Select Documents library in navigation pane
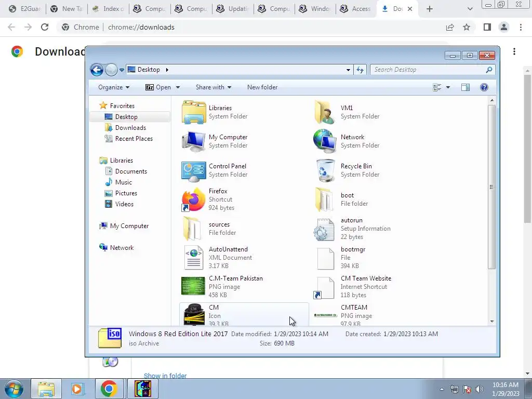This screenshot has width=532, height=399. click(131, 171)
